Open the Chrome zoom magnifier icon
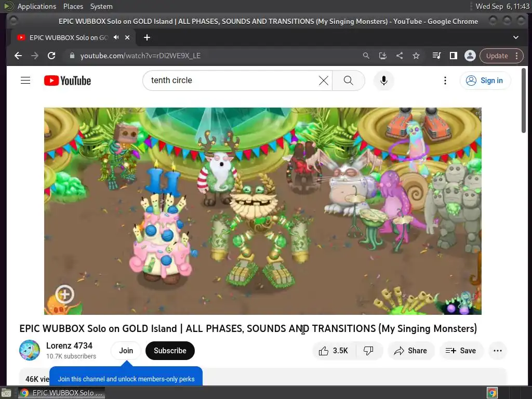Image resolution: width=532 pixels, height=399 pixels. click(x=366, y=56)
